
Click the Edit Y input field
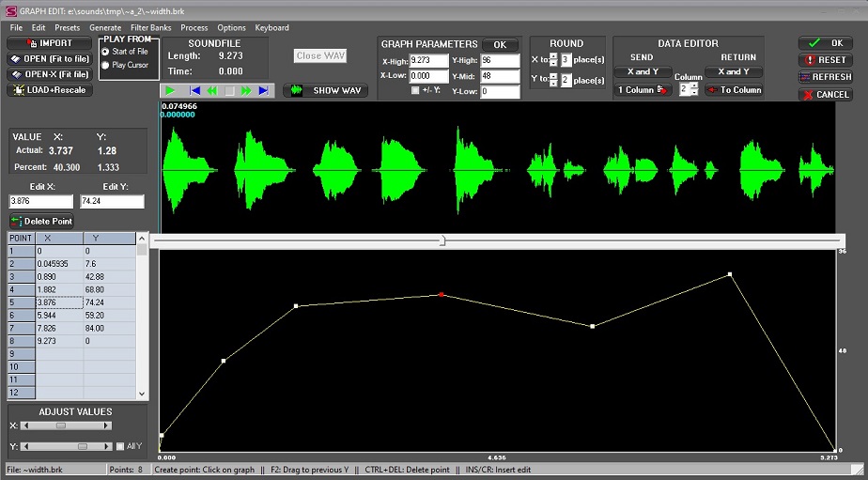point(113,202)
